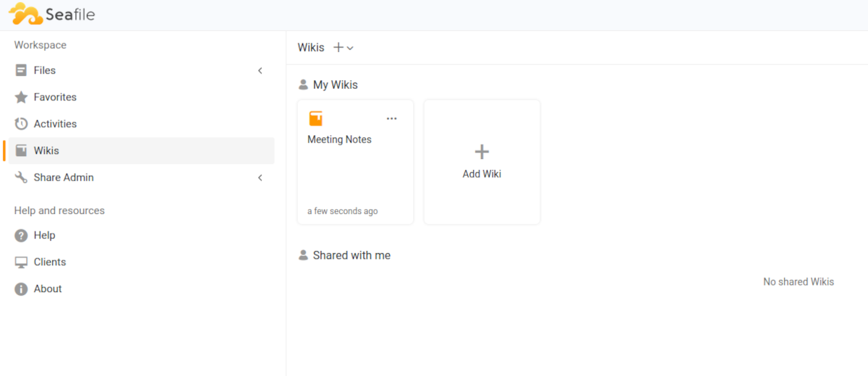The height and width of the screenshot is (376, 868).
Task: Select the About entry
Action: [48, 289]
